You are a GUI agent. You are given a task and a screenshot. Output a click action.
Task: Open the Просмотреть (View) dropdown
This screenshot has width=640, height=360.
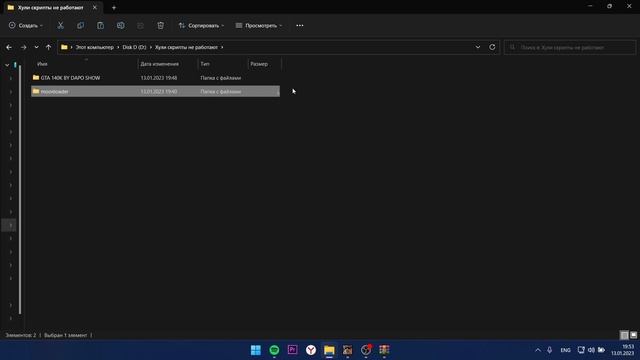click(259, 25)
